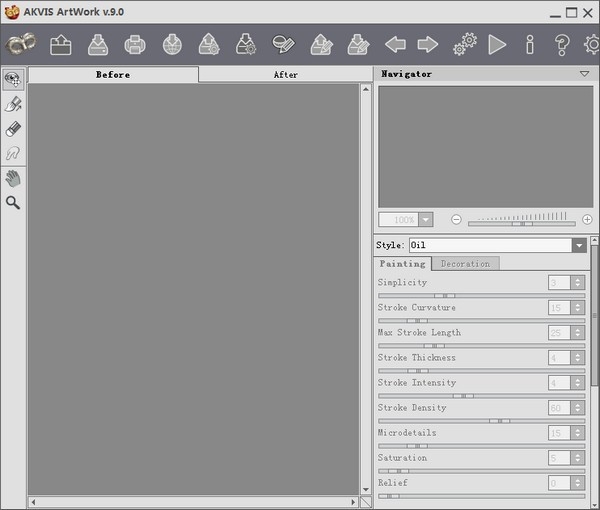Click the Open image icon in toolbar

[60, 45]
